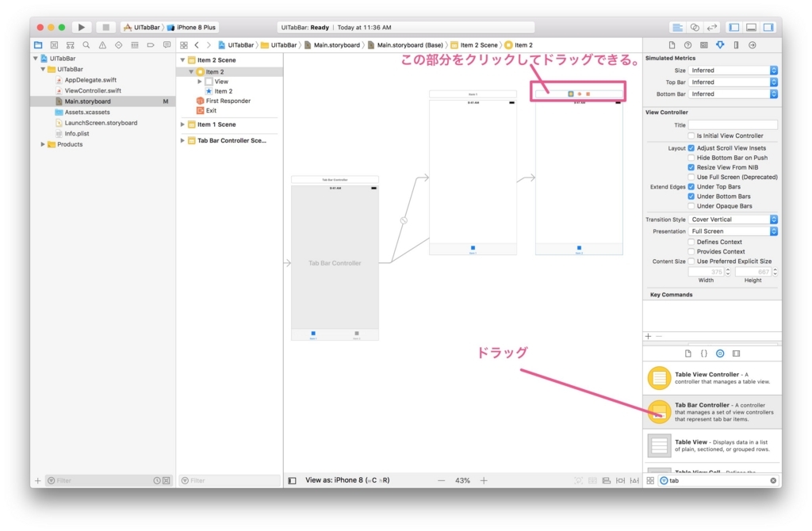Collapse the Item 2 Scene outline
Viewport: 812px width, 531px height.
[x=182, y=60]
